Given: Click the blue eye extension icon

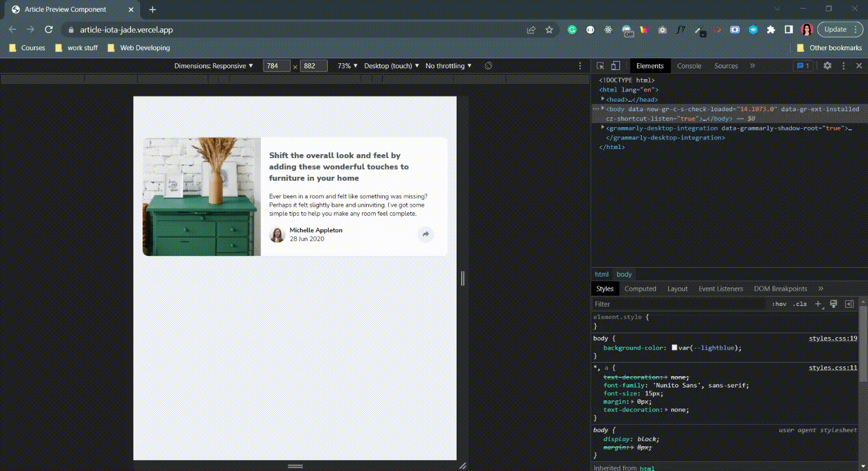Looking at the screenshot, I should [x=753, y=30].
